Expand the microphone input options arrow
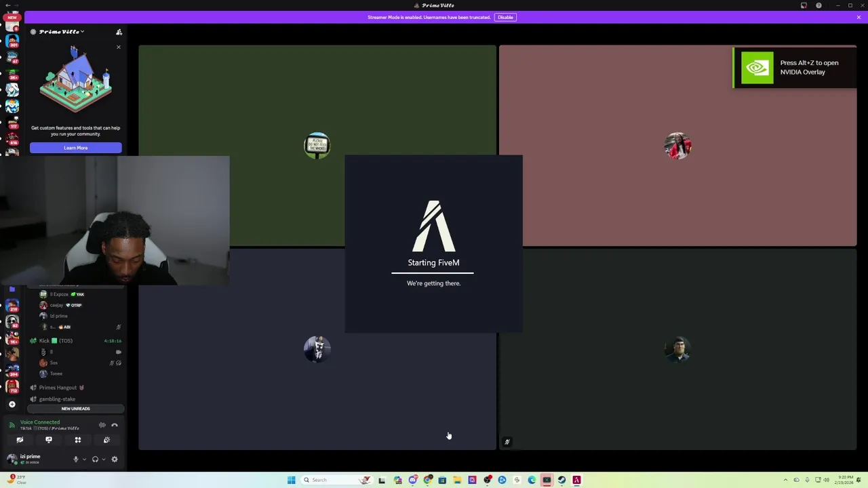 pyautogui.click(x=84, y=460)
